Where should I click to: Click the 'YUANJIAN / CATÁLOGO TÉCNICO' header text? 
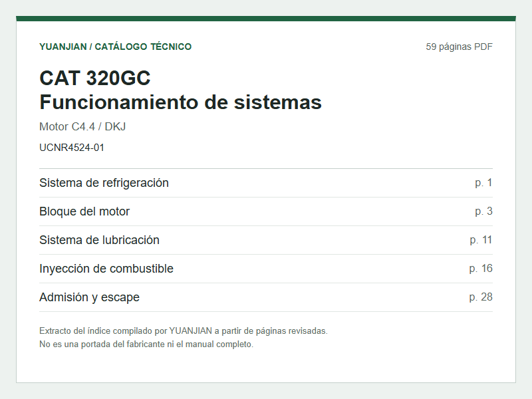115,47
